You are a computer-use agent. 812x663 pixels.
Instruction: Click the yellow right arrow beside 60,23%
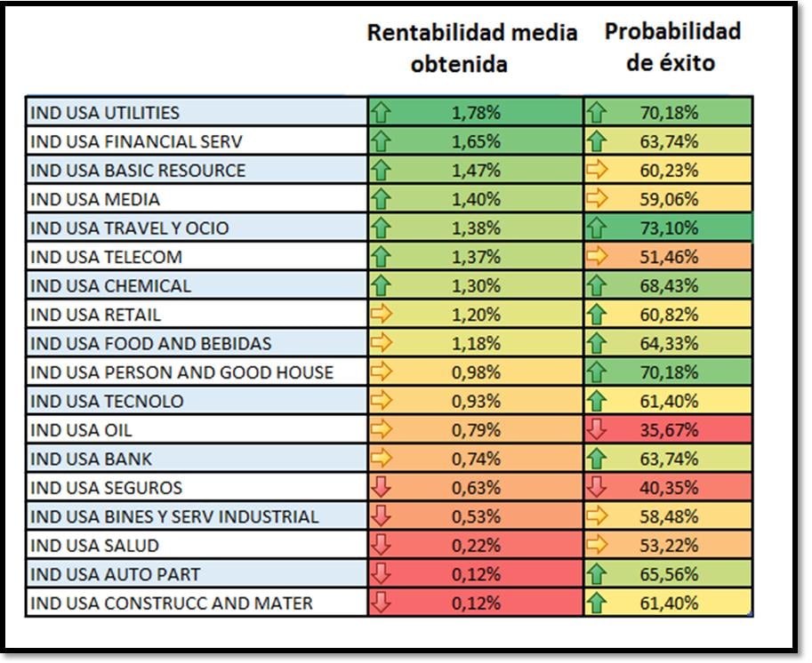coord(596,171)
